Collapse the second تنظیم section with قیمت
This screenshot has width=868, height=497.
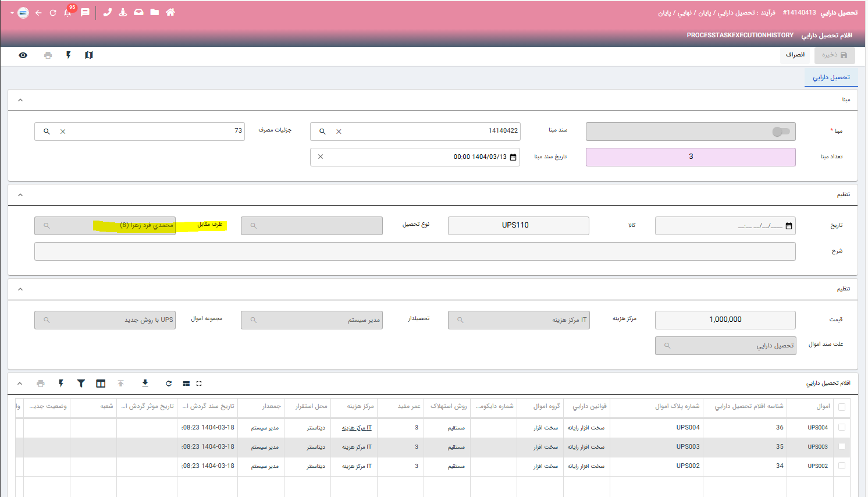(20, 289)
